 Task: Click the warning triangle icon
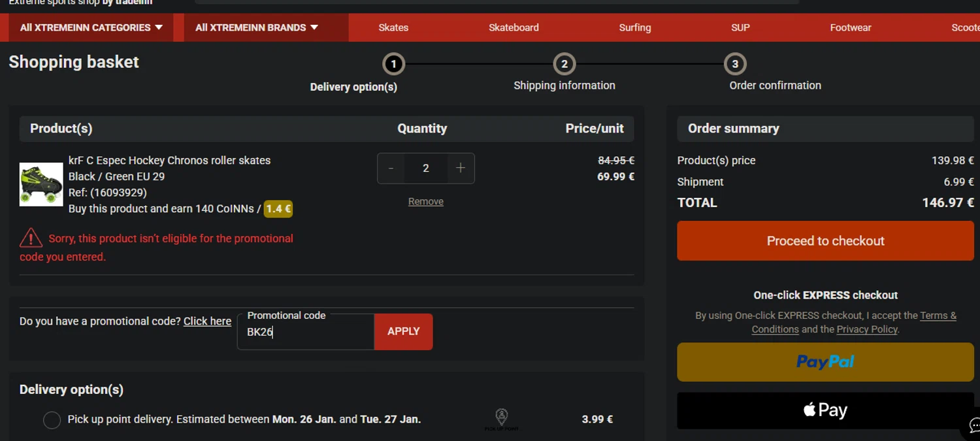tap(31, 237)
